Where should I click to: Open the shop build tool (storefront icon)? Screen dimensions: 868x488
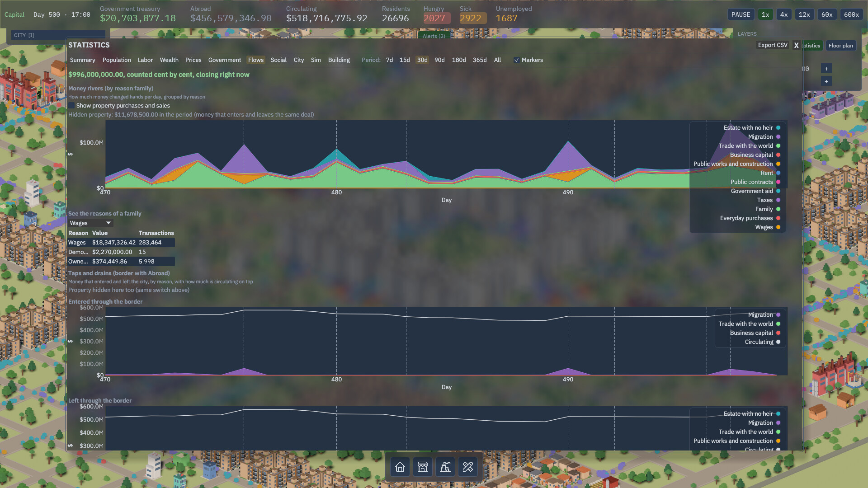click(422, 467)
